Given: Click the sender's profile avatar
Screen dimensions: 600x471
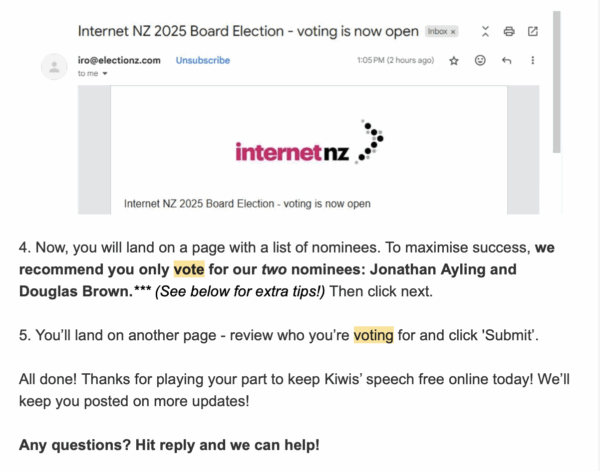Looking at the screenshot, I should click(x=53, y=67).
